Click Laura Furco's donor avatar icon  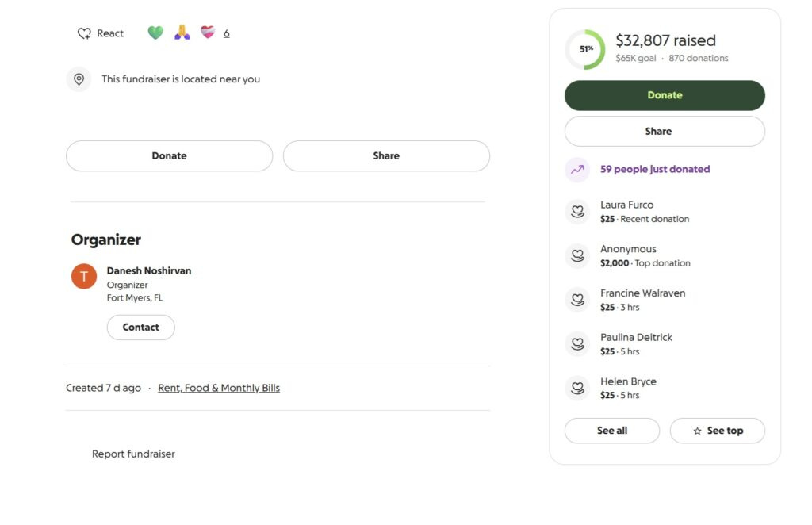click(x=578, y=211)
